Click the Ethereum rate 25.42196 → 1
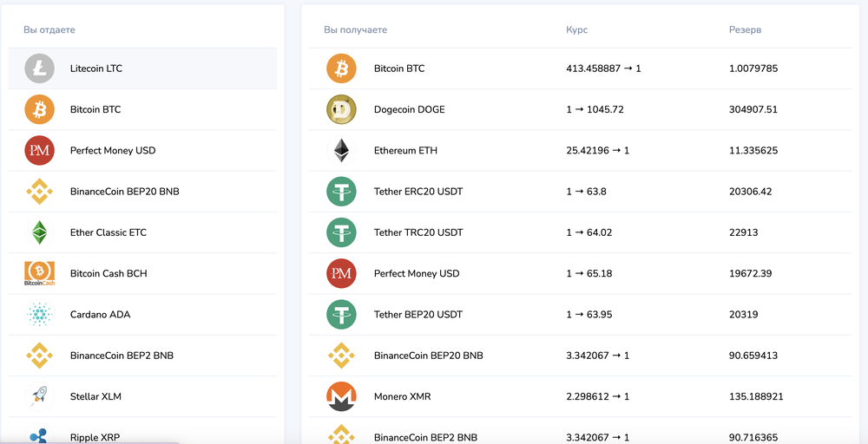The width and height of the screenshot is (868, 444). click(x=597, y=150)
